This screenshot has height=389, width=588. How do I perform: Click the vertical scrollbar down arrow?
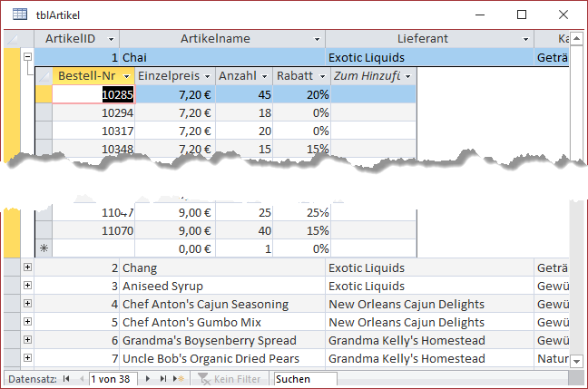pyautogui.click(x=576, y=361)
